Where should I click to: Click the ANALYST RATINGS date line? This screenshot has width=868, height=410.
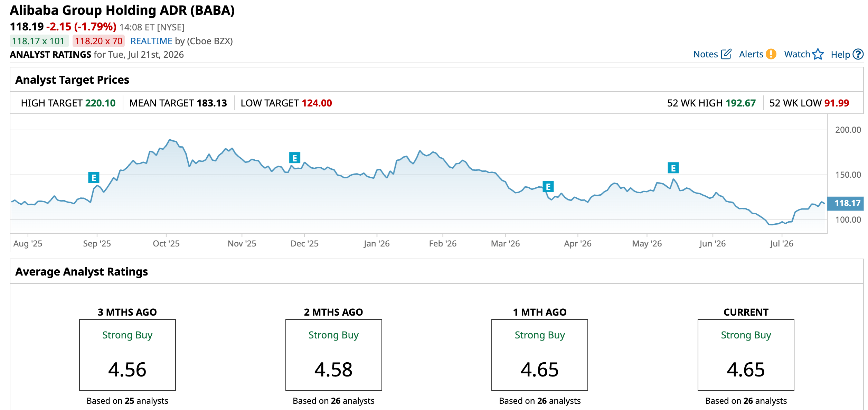(x=97, y=55)
